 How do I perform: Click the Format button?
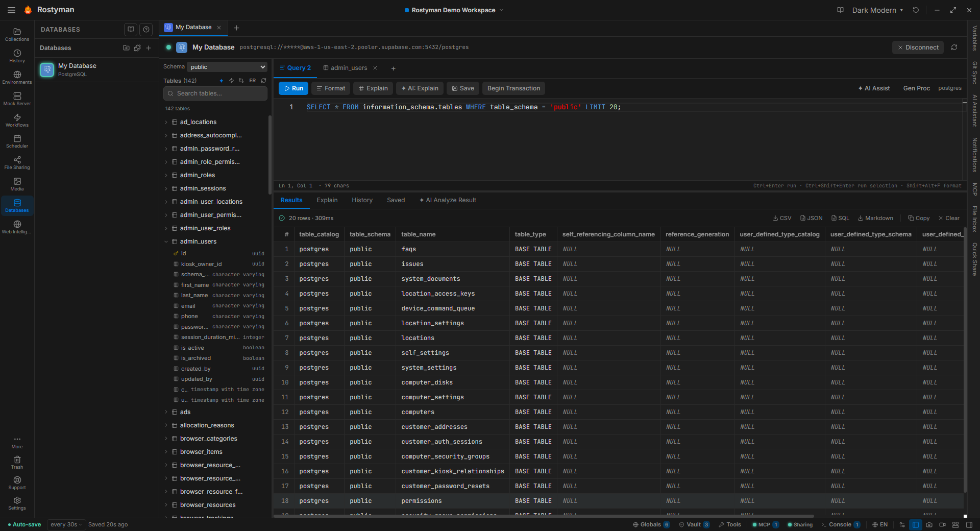click(x=331, y=88)
